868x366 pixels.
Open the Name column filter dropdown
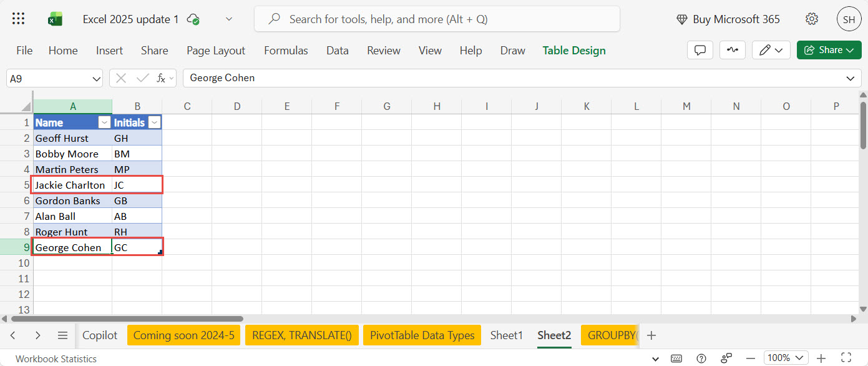[105, 123]
